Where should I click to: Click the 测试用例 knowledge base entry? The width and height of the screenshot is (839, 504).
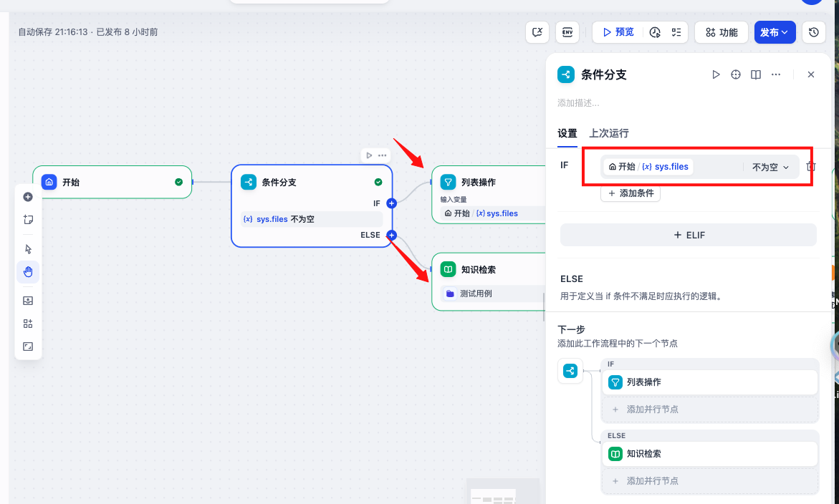tap(494, 294)
